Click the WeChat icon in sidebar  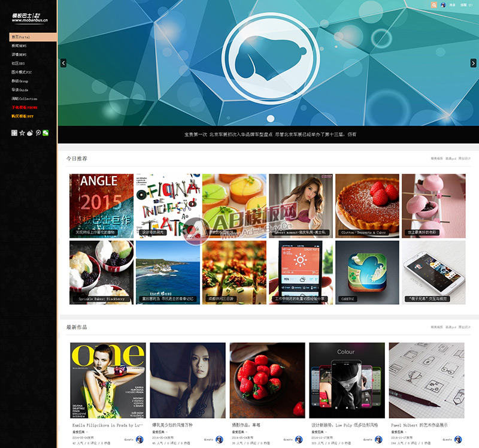46,132
